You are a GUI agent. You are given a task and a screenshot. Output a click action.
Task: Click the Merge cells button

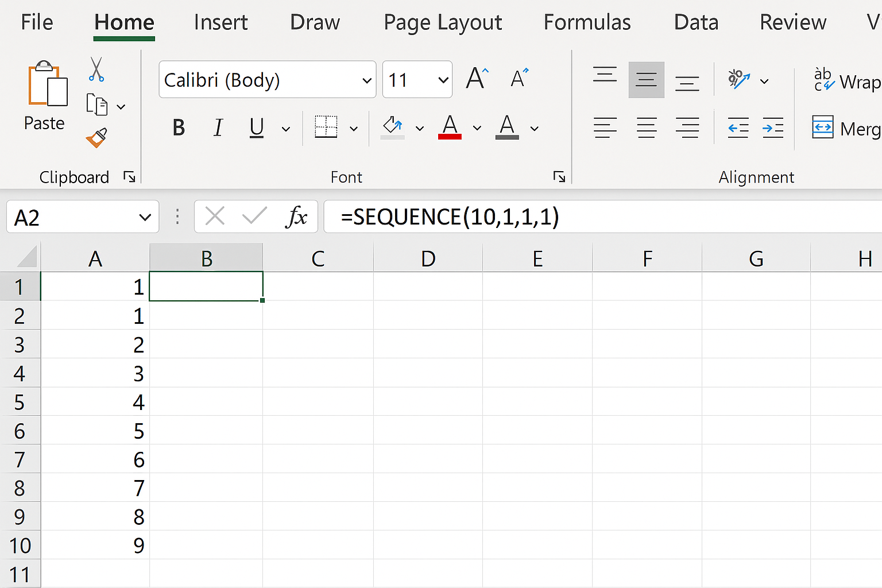pos(846,127)
